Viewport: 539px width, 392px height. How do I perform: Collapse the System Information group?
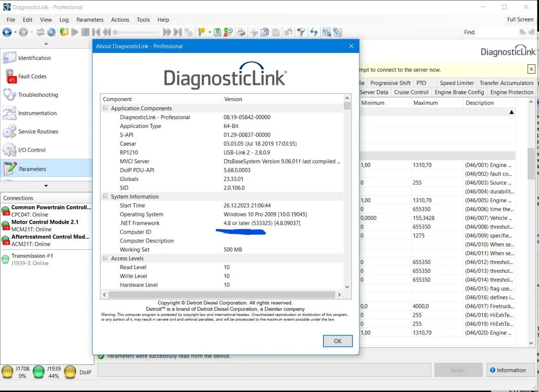pyautogui.click(x=105, y=197)
